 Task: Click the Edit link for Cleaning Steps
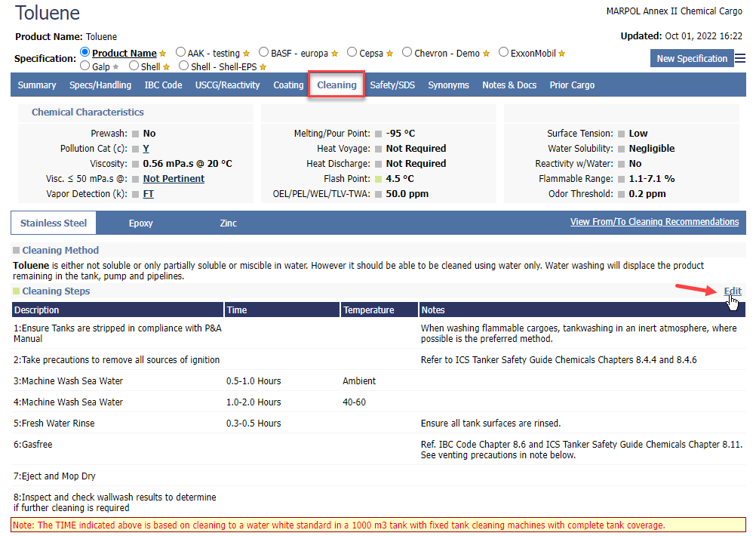click(x=732, y=291)
